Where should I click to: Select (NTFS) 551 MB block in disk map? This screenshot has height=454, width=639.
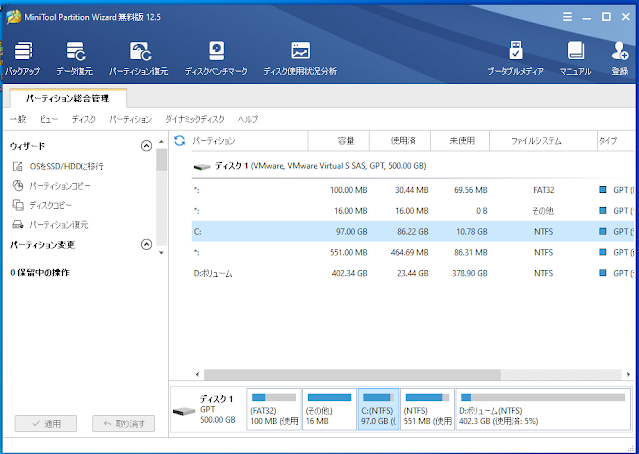(x=427, y=409)
